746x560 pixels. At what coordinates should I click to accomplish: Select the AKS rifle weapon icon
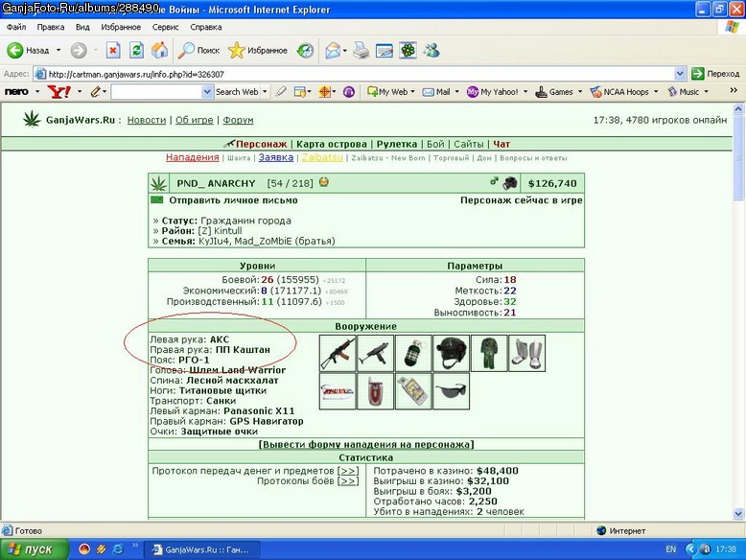coord(338,353)
